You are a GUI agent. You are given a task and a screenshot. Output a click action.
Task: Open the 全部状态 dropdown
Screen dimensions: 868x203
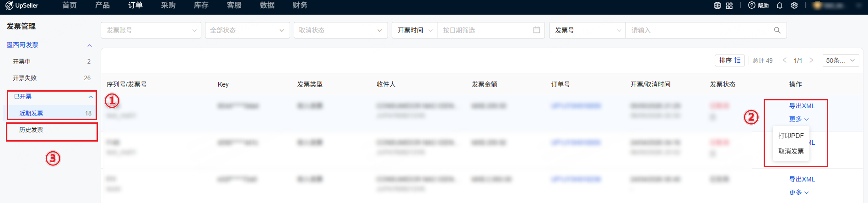click(x=247, y=30)
